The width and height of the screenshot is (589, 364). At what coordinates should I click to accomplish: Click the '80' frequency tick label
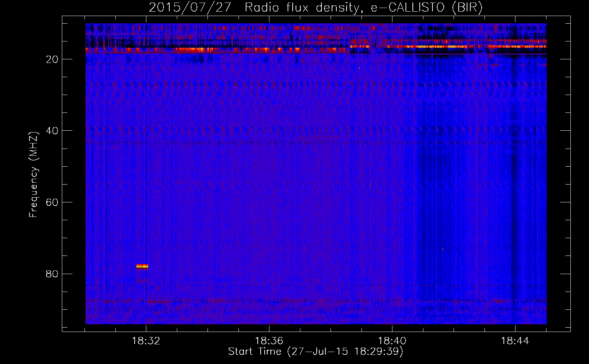pyautogui.click(x=52, y=274)
